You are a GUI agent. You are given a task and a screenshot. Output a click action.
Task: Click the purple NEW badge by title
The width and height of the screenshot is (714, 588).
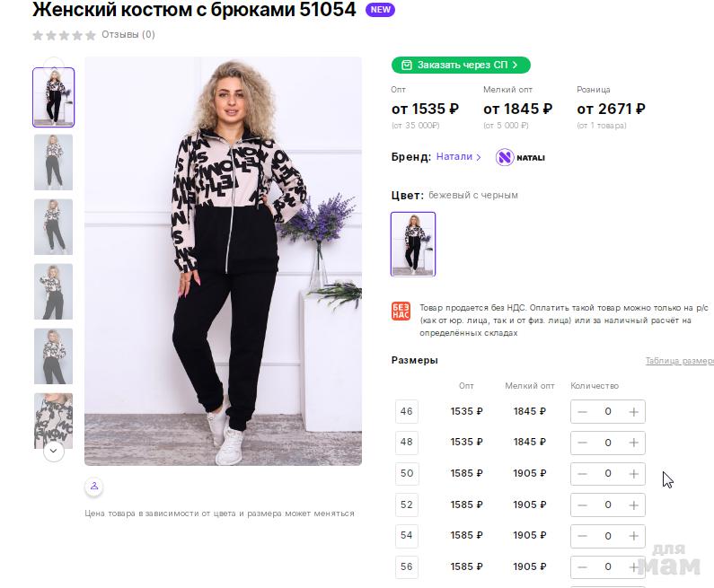click(x=381, y=11)
